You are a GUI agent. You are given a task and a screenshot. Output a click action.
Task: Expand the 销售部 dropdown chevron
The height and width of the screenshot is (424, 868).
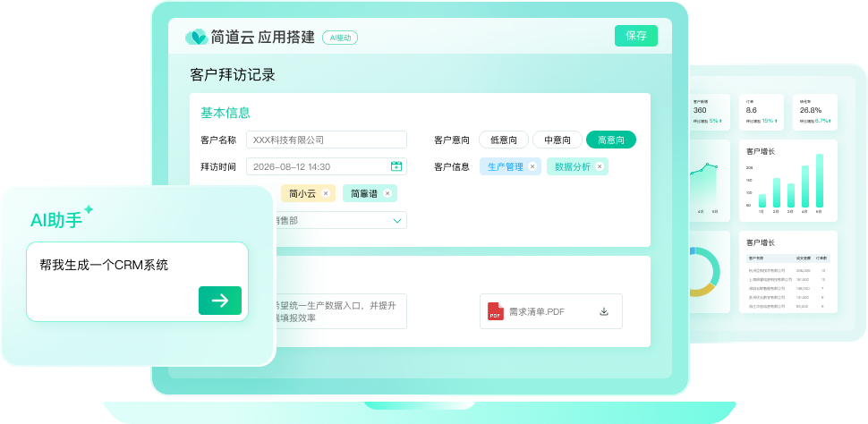coord(397,220)
